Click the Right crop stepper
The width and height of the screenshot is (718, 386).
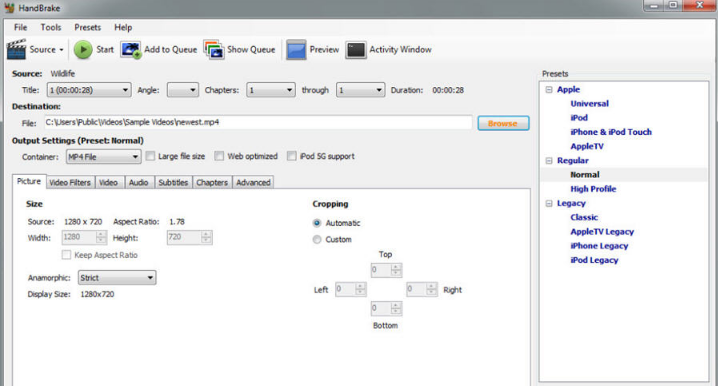422,289
